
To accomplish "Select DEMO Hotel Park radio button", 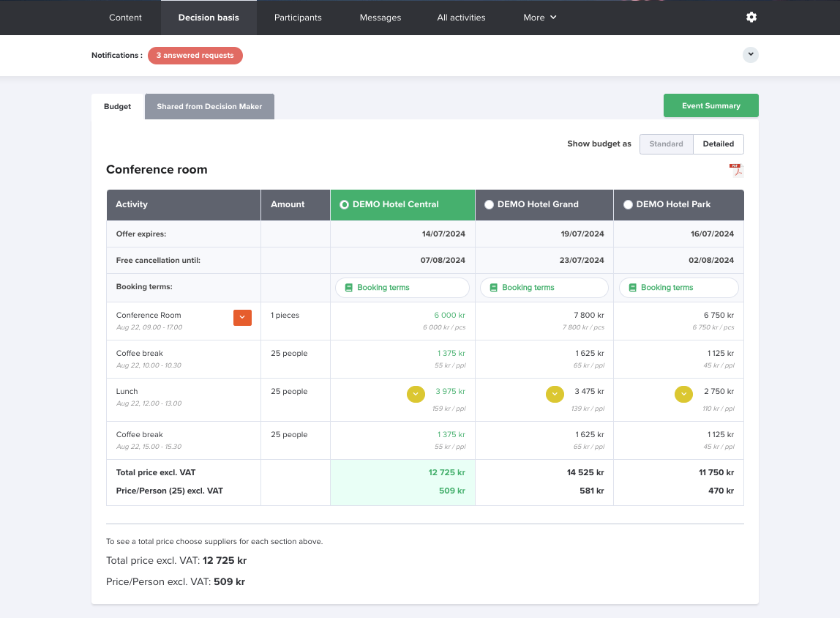I will 628,205.
